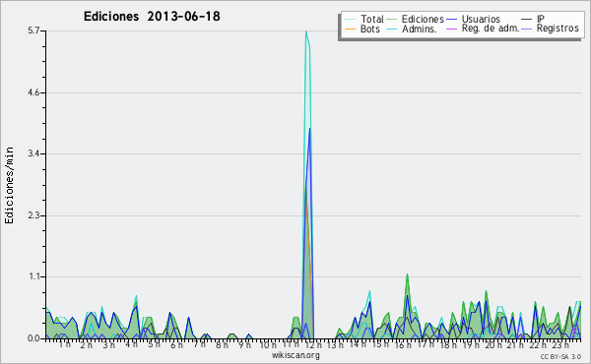Click the 5.7 y-axis value
Screen dimensions: 591x364
33,30
